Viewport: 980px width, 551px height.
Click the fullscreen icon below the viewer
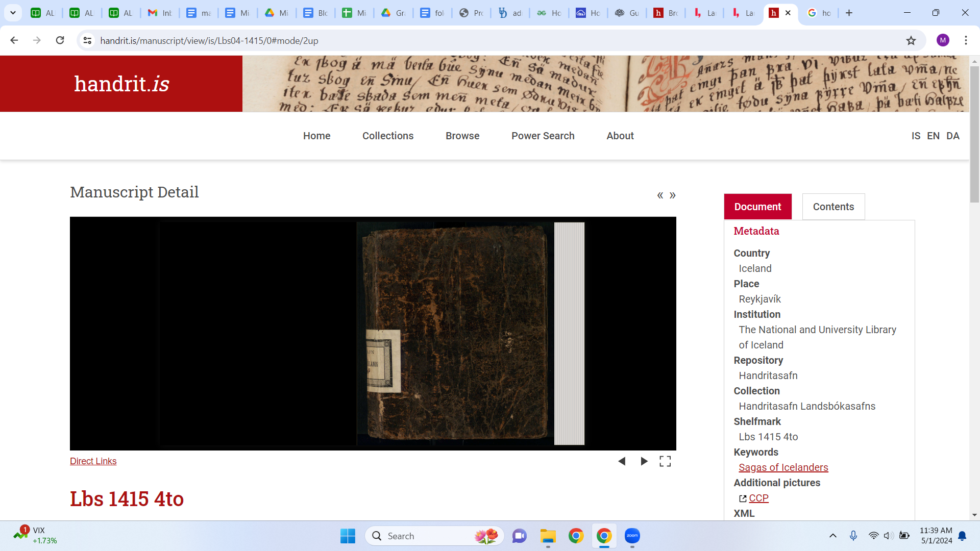[665, 461]
